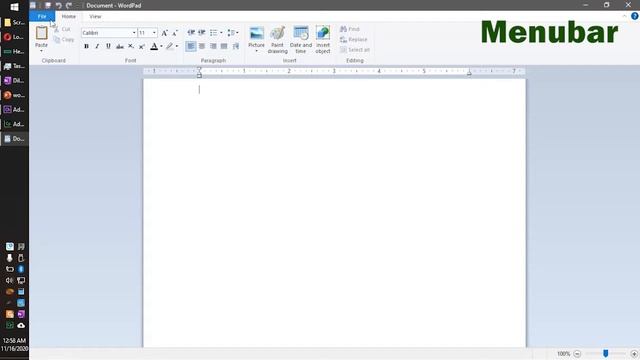Center align text
The height and width of the screenshot is (360, 640).
pyautogui.click(x=202, y=46)
